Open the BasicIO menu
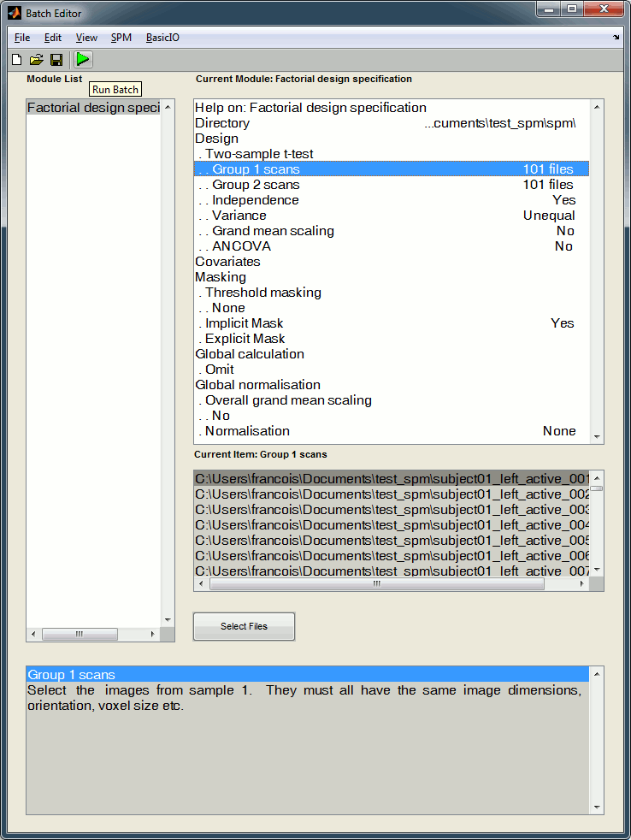The height and width of the screenshot is (840, 631). pyautogui.click(x=162, y=38)
